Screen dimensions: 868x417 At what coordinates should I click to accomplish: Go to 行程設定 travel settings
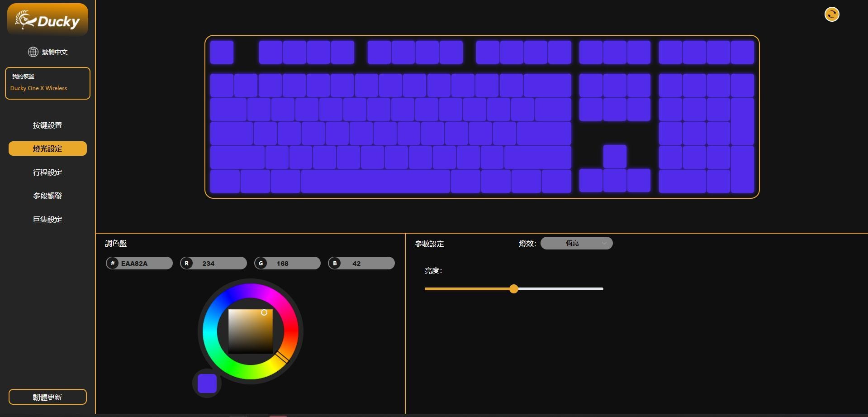click(47, 173)
